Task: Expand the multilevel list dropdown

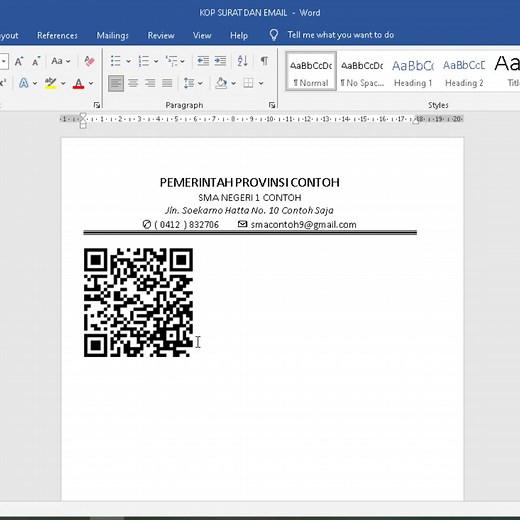Action: point(183,61)
